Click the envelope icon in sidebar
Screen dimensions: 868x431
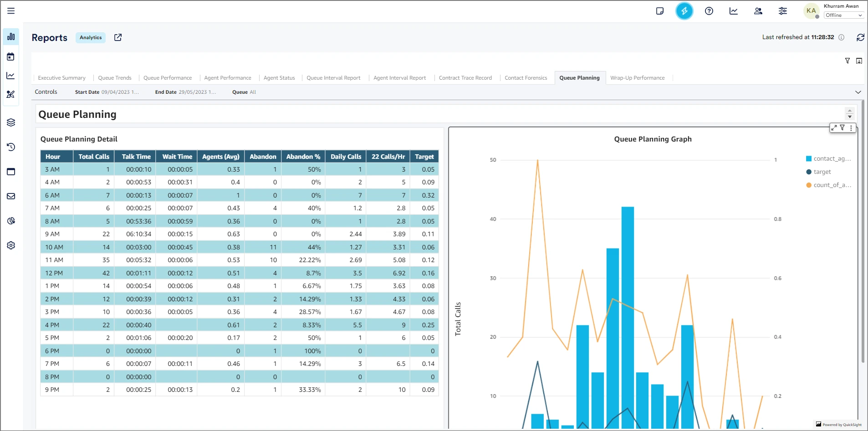click(x=11, y=196)
